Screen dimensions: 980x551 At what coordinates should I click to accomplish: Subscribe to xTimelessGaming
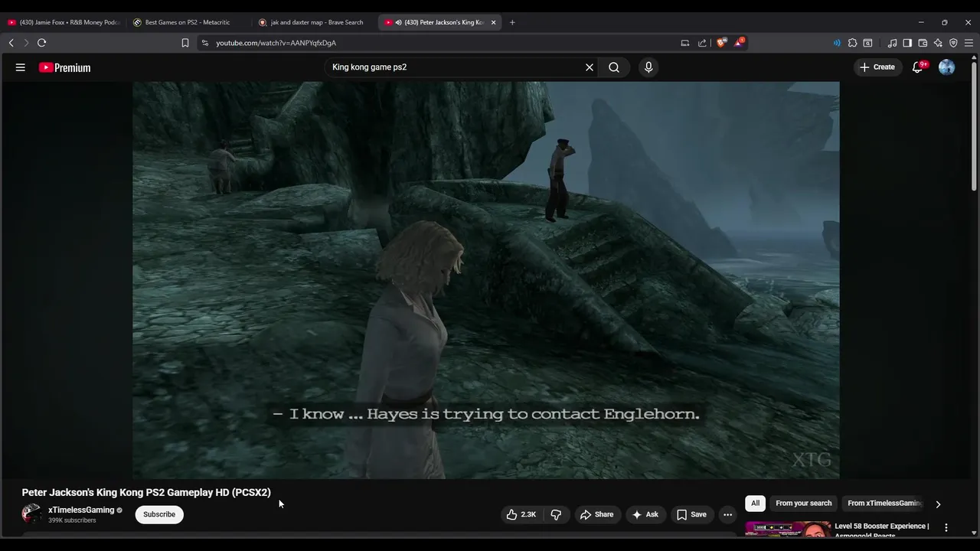(x=159, y=514)
